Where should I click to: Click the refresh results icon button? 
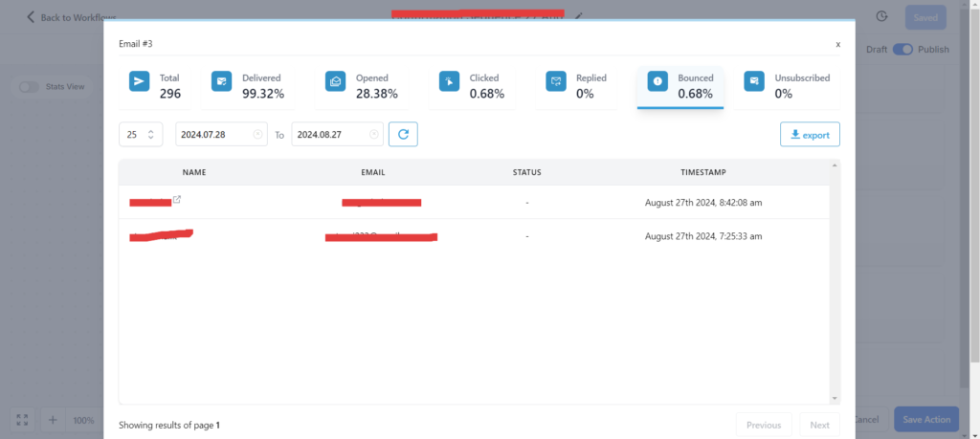(403, 134)
